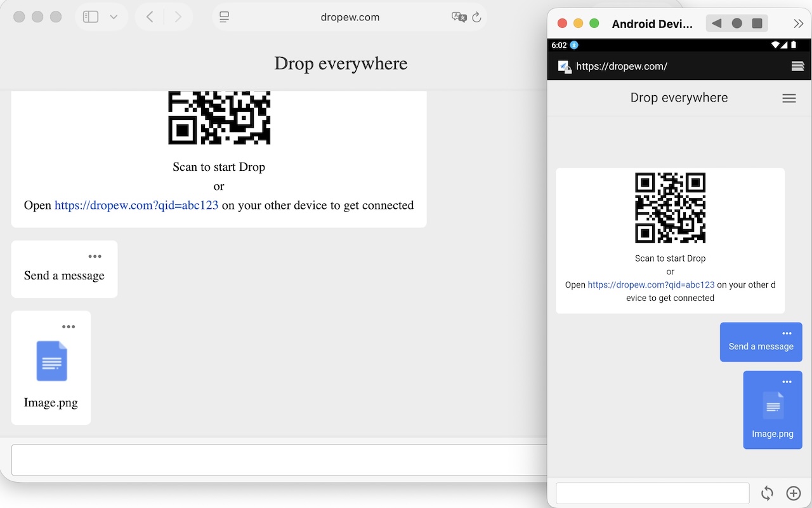Go back with Safari back arrow

tap(150, 17)
